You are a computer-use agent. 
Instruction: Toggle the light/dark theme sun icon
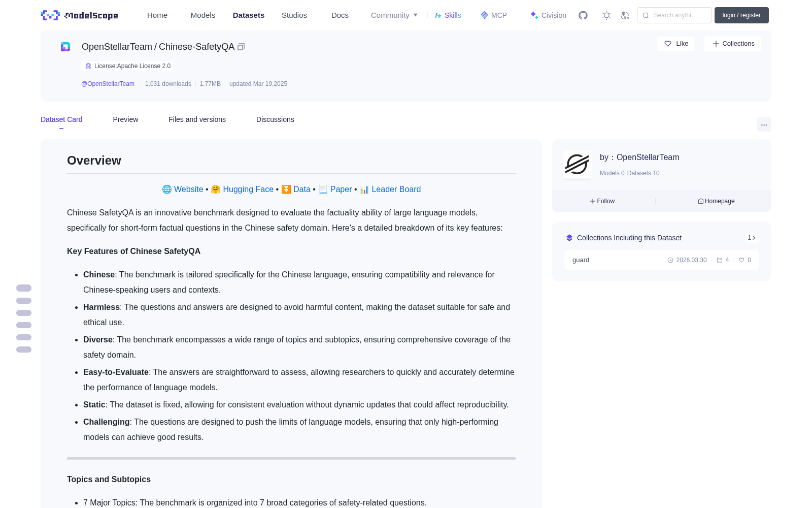click(x=606, y=15)
